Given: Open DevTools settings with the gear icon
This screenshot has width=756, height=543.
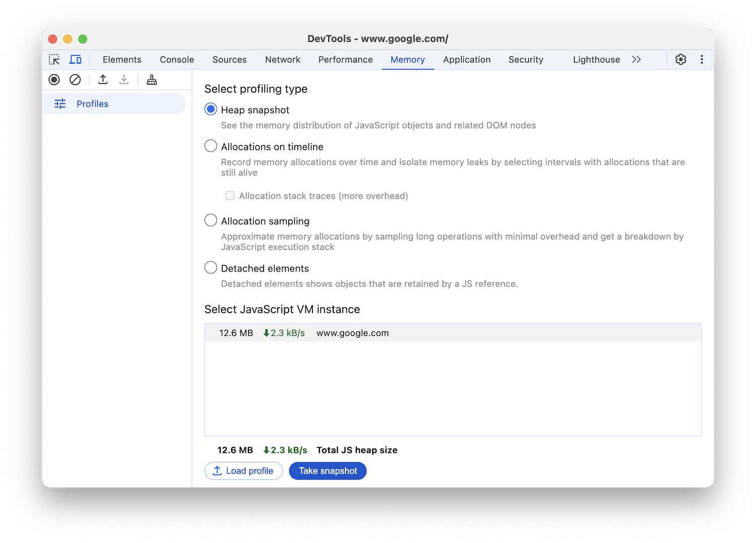Looking at the screenshot, I should 680,59.
